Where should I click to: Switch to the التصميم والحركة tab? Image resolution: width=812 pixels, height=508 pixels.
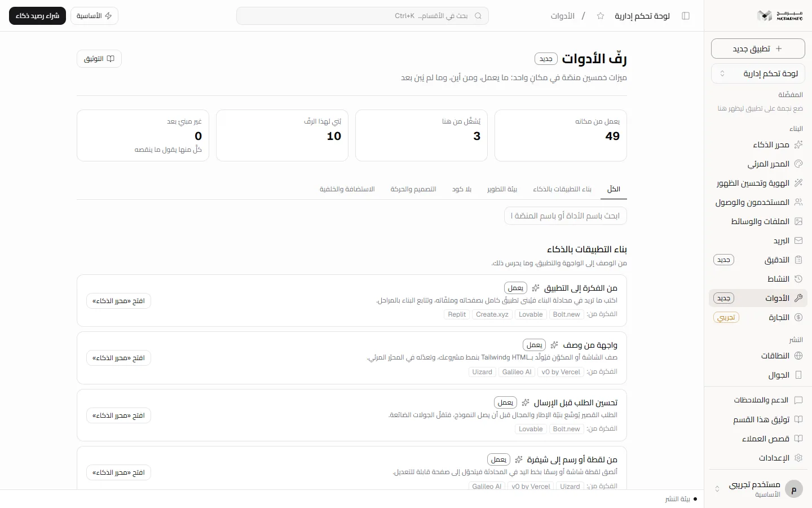pyautogui.click(x=413, y=189)
